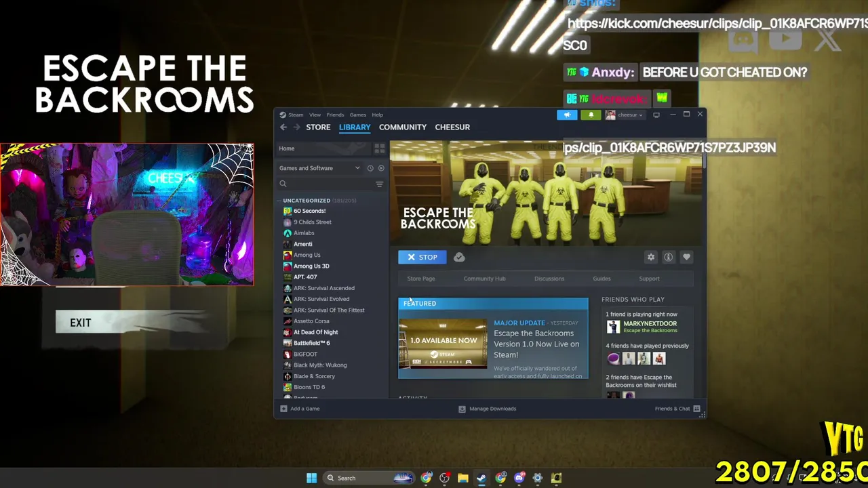Click the recent activity clock filter icon
868x488 pixels.
[370, 168]
